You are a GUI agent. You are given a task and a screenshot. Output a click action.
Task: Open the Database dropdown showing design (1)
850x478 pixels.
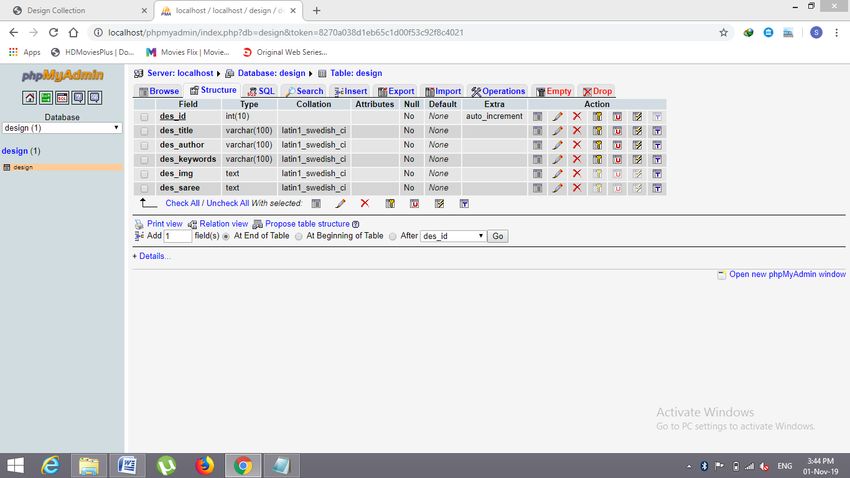(61, 128)
